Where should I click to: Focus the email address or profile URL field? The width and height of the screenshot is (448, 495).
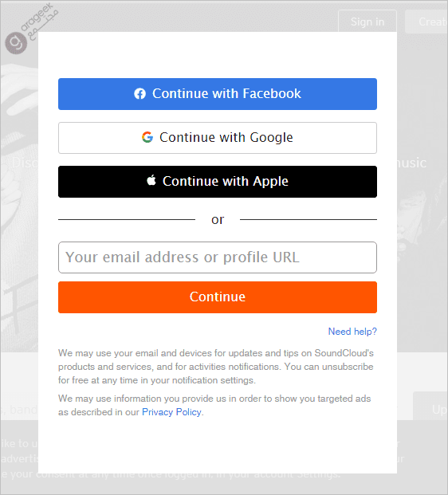218,257
